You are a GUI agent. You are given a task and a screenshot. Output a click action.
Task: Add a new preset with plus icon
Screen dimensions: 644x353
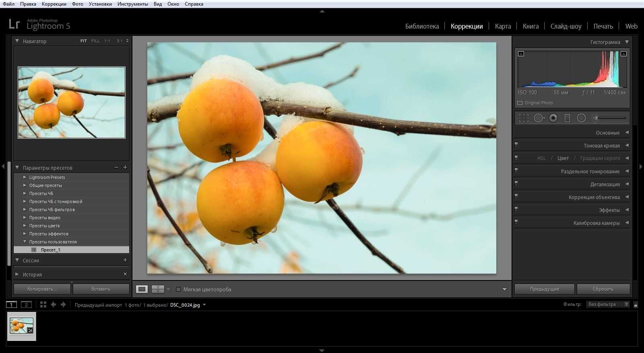125,167
